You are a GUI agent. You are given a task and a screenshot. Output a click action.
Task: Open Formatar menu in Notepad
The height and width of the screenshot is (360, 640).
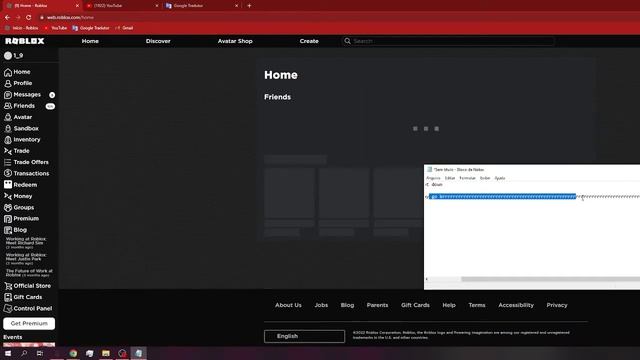[x=467, y=178]
